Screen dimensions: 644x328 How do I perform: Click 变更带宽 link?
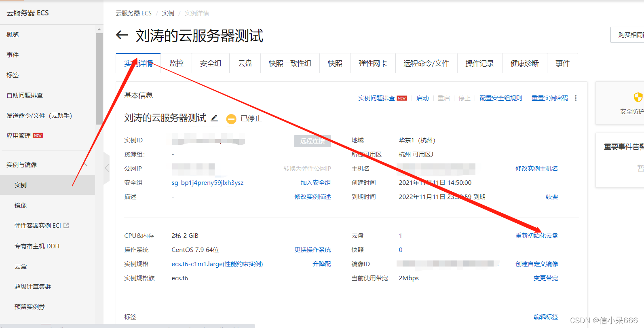[546, 278]
